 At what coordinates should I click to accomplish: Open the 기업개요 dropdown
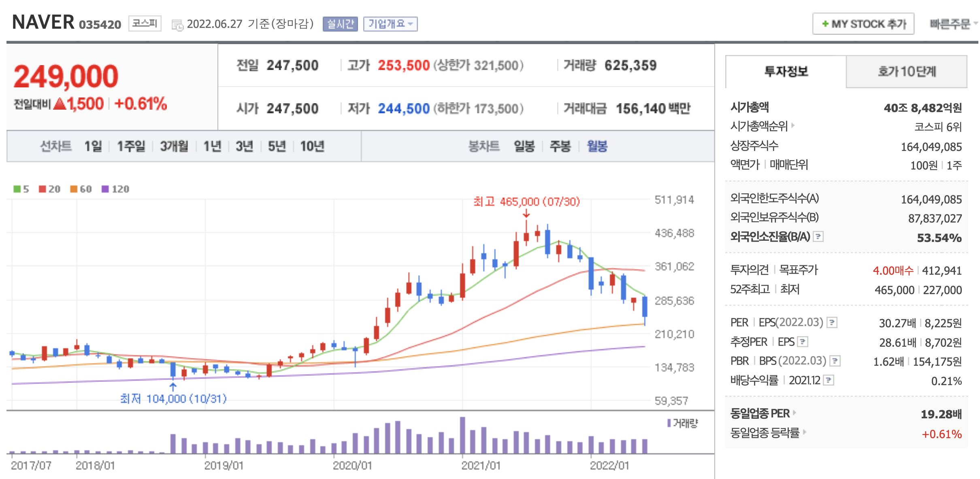tap(390, 24)
